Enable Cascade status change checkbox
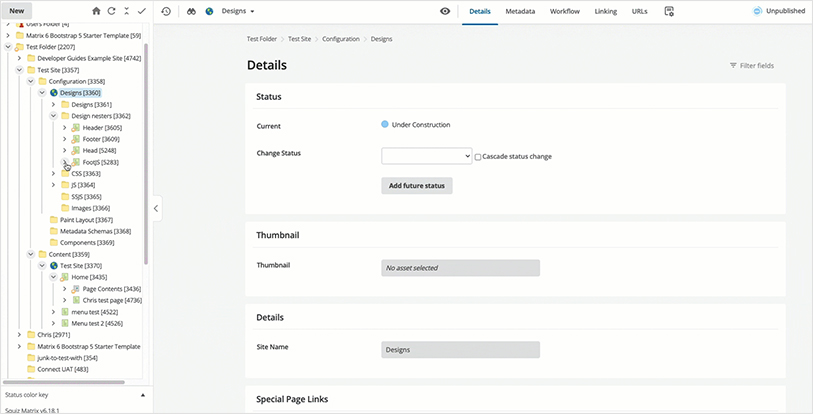Viewport: 813px width, 414px height. click(x=478, y=157)
